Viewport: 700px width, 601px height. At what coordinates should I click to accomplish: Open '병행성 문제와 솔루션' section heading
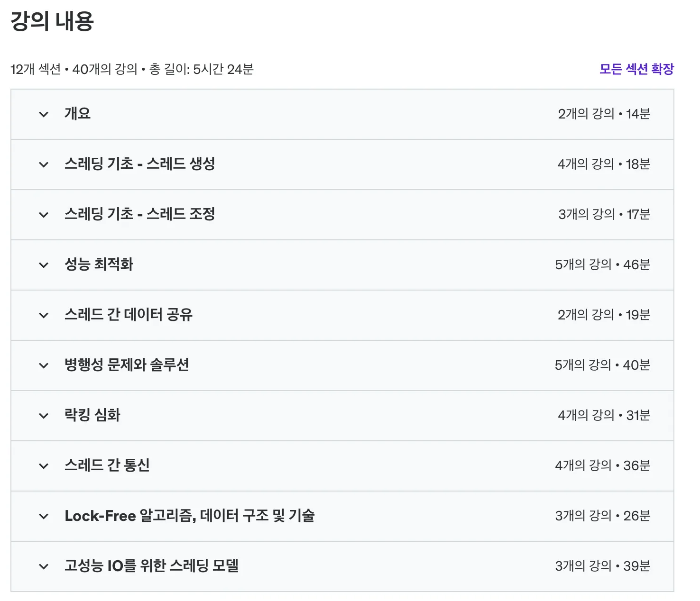click(127, 365)
